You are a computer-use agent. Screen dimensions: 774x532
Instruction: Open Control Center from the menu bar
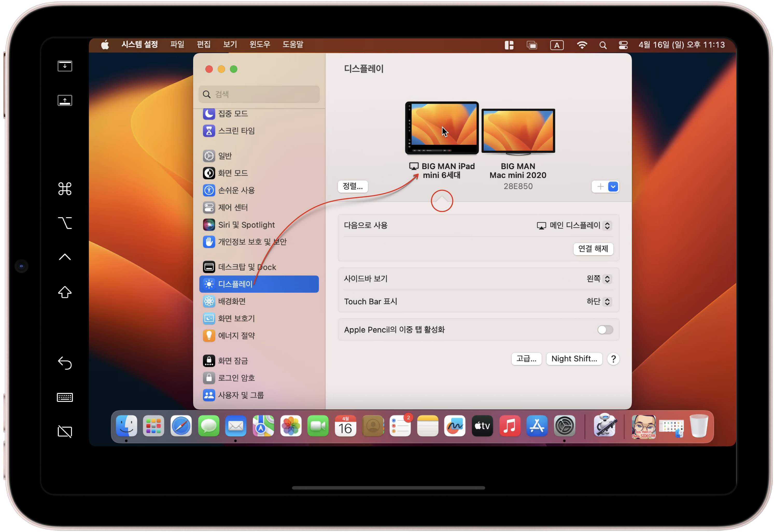pyautogui.click(x=623, y=45)
